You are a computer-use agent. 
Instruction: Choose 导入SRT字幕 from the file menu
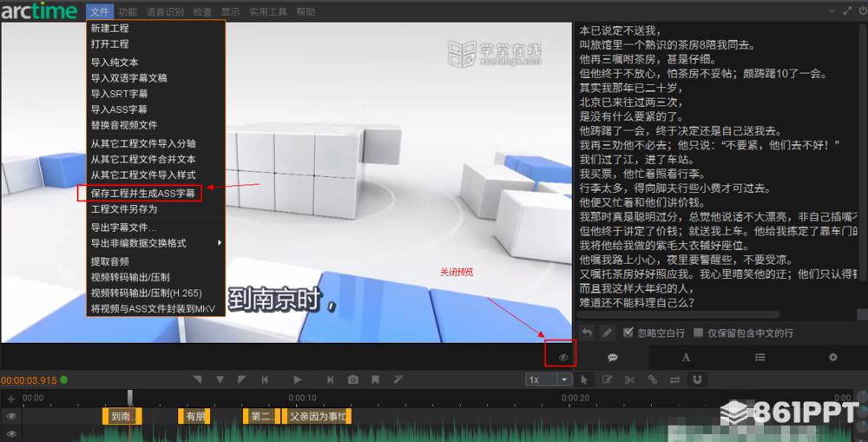119,94
